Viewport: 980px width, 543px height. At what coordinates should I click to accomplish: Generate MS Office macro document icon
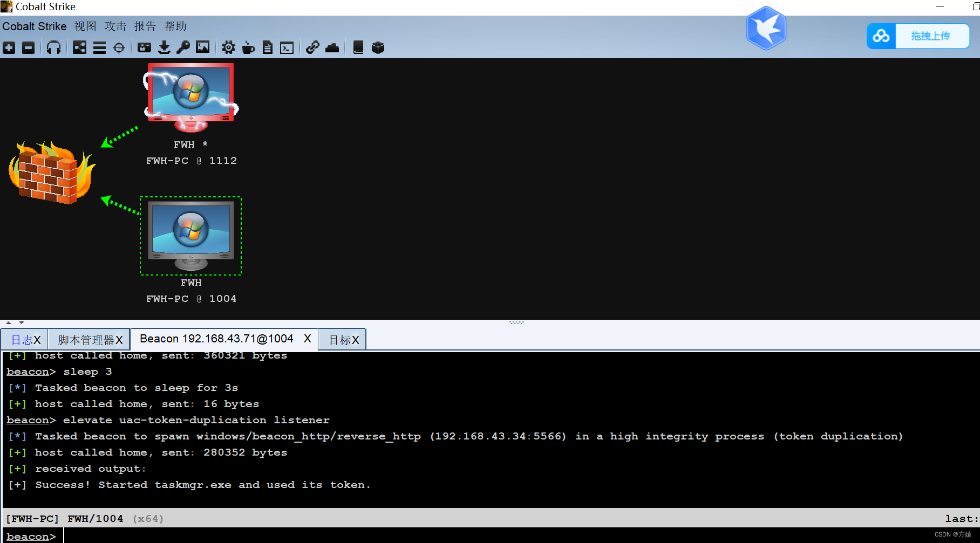268,48
